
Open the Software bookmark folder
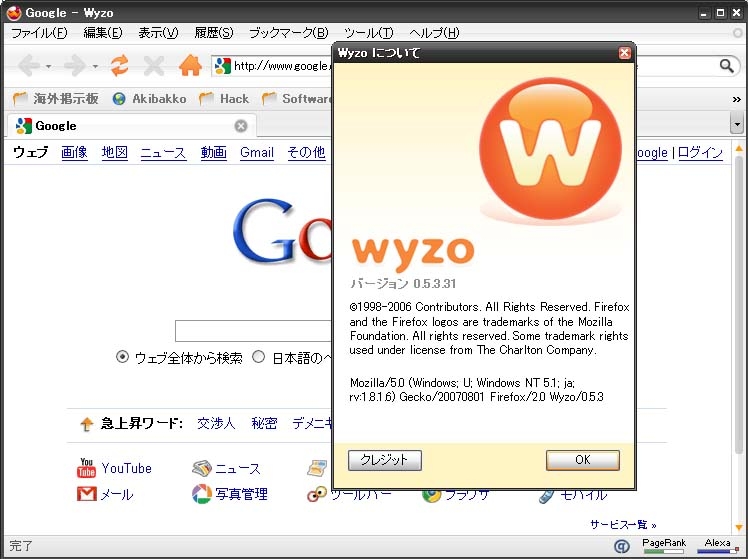[x=296, y=99]
